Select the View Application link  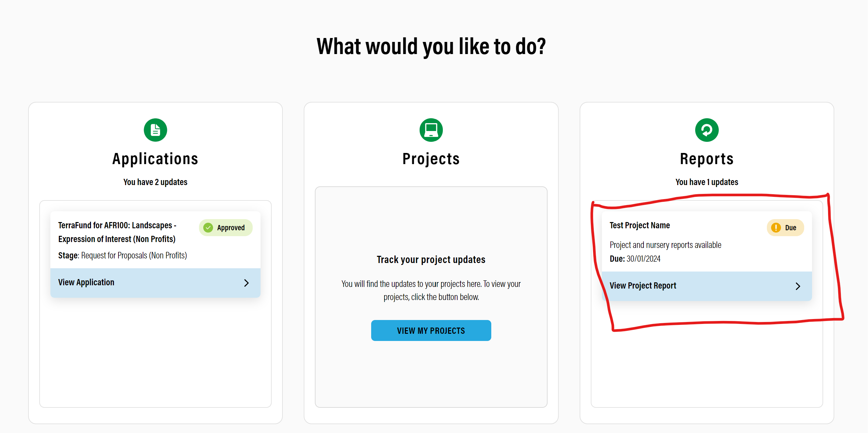155,283
